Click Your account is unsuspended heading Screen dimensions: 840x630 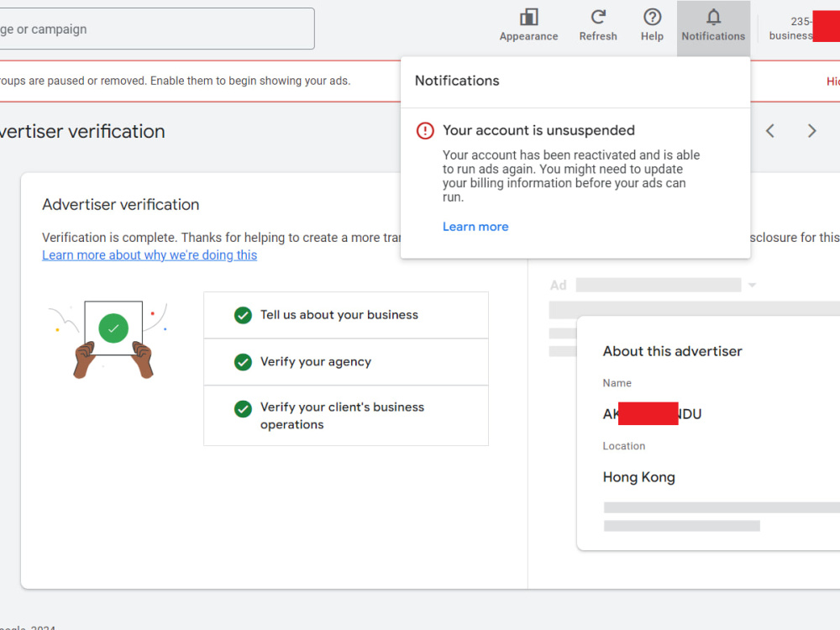click(x=538, y=130)
